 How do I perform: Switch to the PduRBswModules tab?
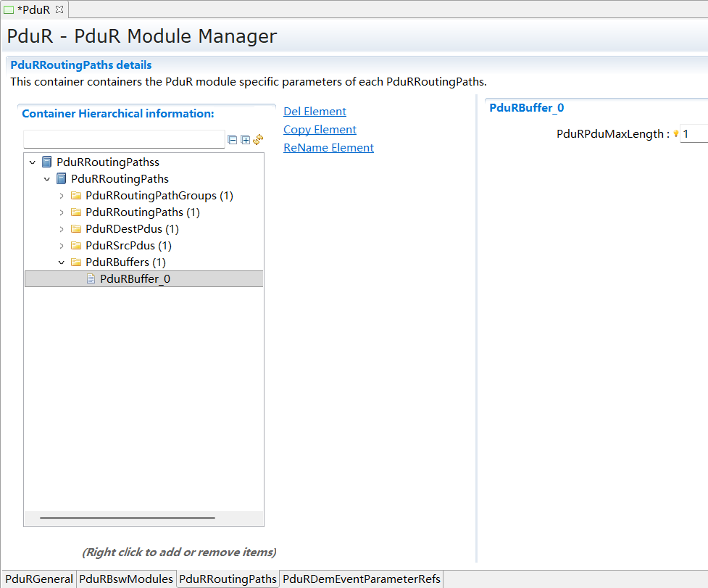126,579
